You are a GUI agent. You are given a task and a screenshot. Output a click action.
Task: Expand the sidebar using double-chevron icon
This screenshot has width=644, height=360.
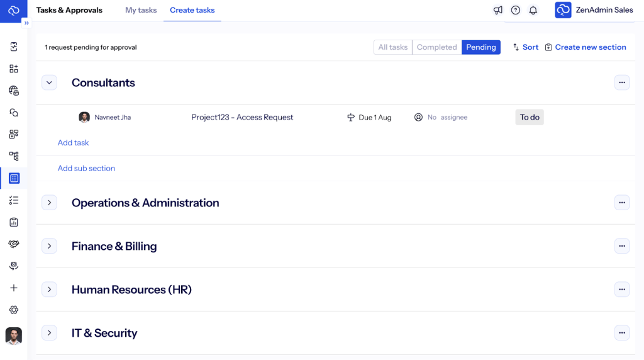[26, 23]
